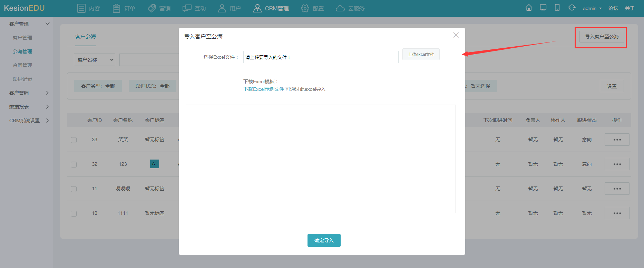The height and width of the screenshot is (268, 644).
Task: Open actions menu for customer 10
Action: click(617, 213)
